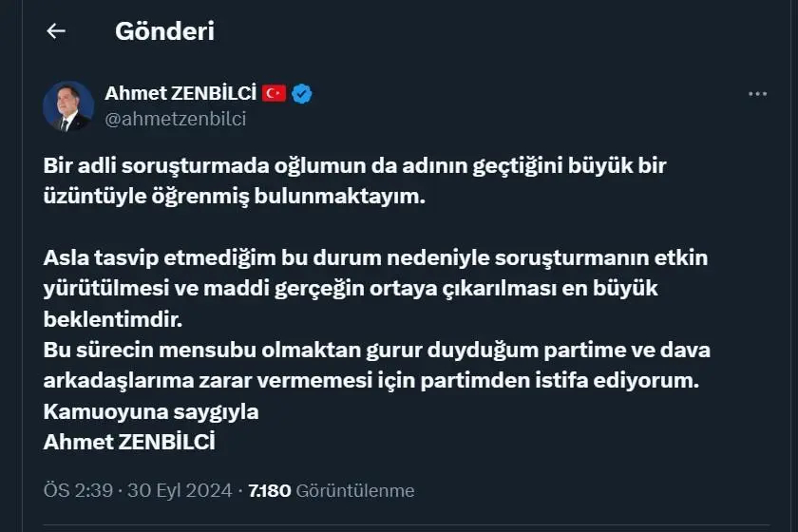Click the ÖS 2:39 post time
Screen dimensions: 798x532
[x=79, y=491]
